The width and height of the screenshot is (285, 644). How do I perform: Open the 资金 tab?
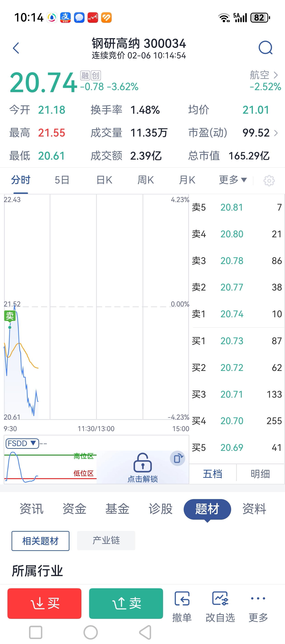74,509
